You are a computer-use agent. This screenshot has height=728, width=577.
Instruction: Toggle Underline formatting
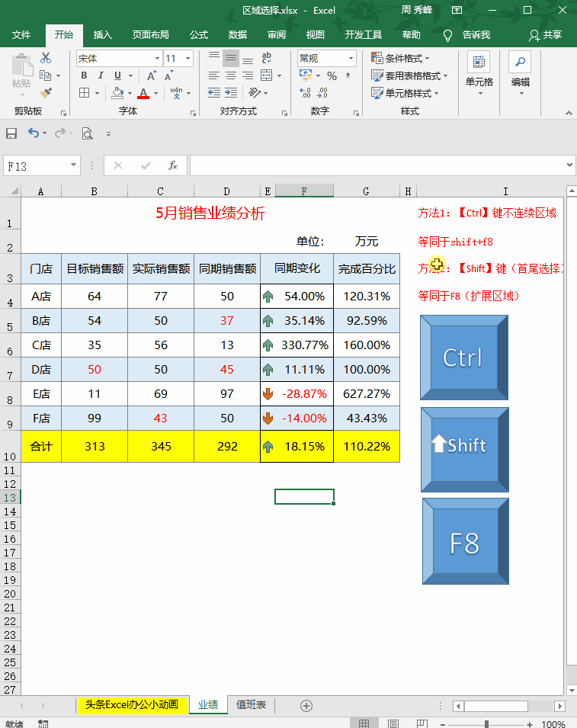tap(117, 75)
